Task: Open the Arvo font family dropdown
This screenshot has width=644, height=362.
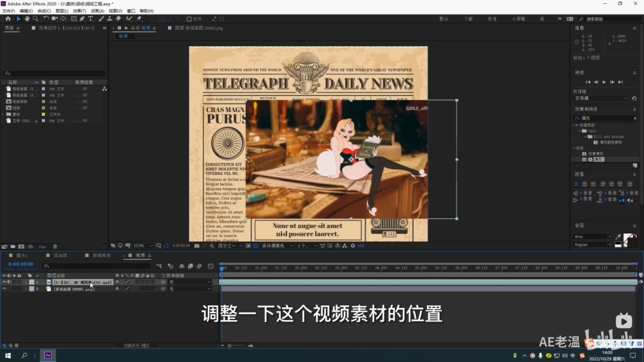Action: [593, 236]
